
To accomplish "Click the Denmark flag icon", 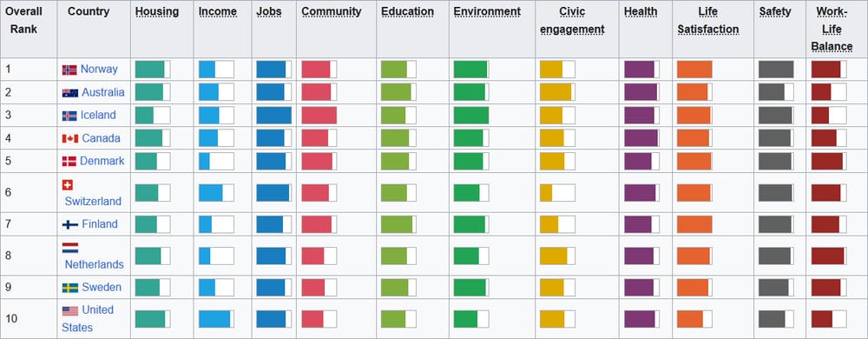I will [x=69, y=161].
